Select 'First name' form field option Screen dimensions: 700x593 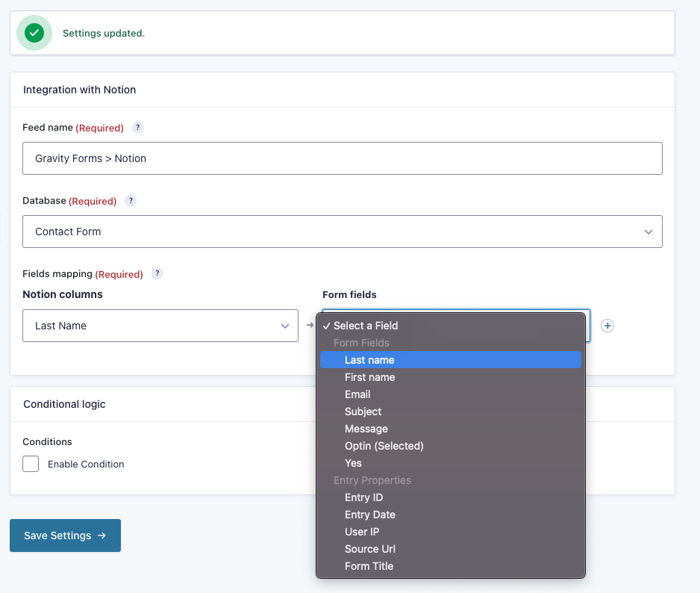451,377
